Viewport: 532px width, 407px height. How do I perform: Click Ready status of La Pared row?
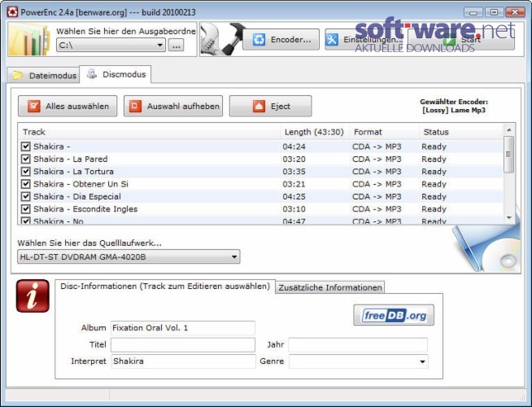(x=434, y=160)
